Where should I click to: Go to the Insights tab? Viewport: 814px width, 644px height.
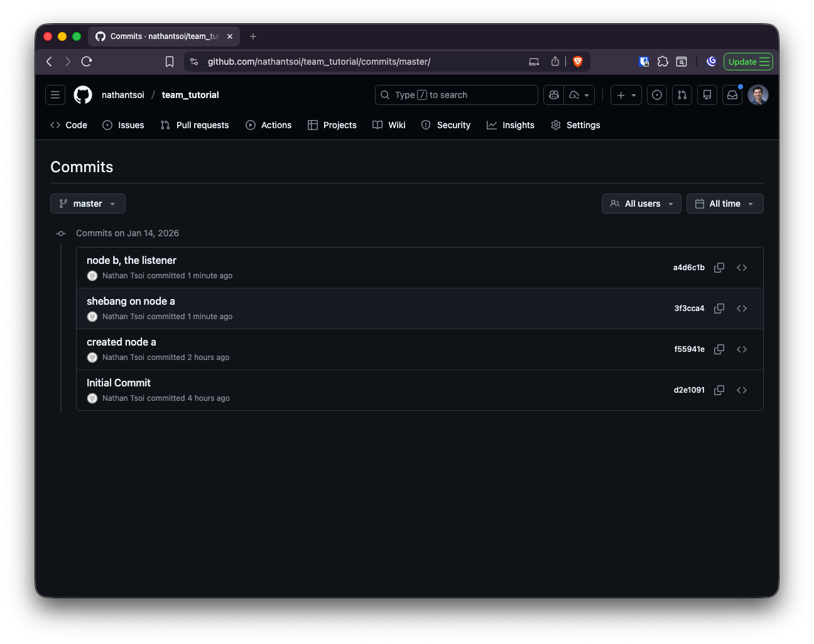[x=511, y=125]
